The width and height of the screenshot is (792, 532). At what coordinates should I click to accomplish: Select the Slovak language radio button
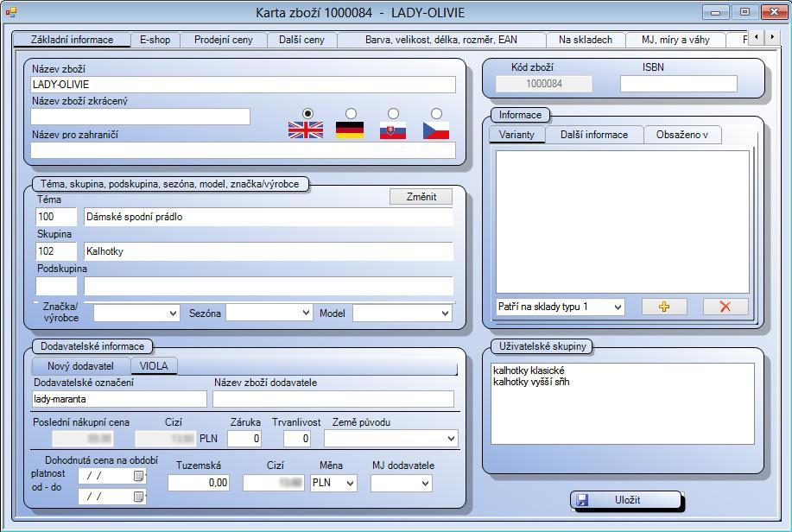point(393,113)
